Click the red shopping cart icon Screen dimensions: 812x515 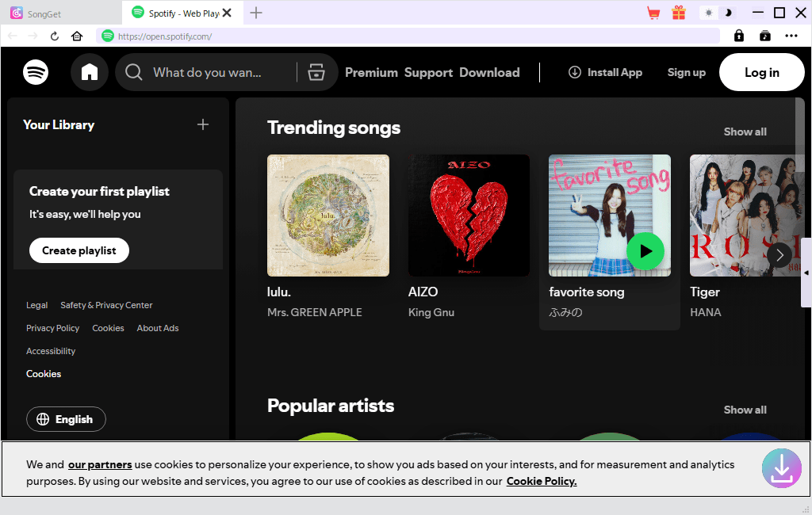(653, 13)
